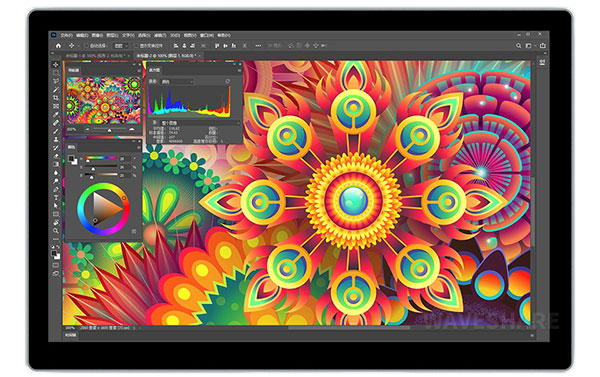Click the Timeline tab at bottom
600x377 pixels.
pos(70,335)
